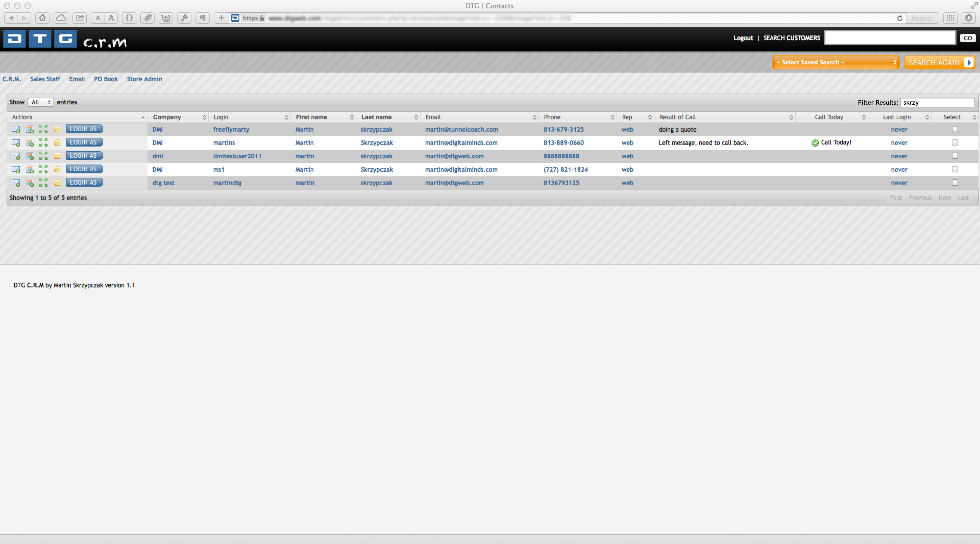
Task: Check Select box for freeflymarty row
Action: click(955, 129)
